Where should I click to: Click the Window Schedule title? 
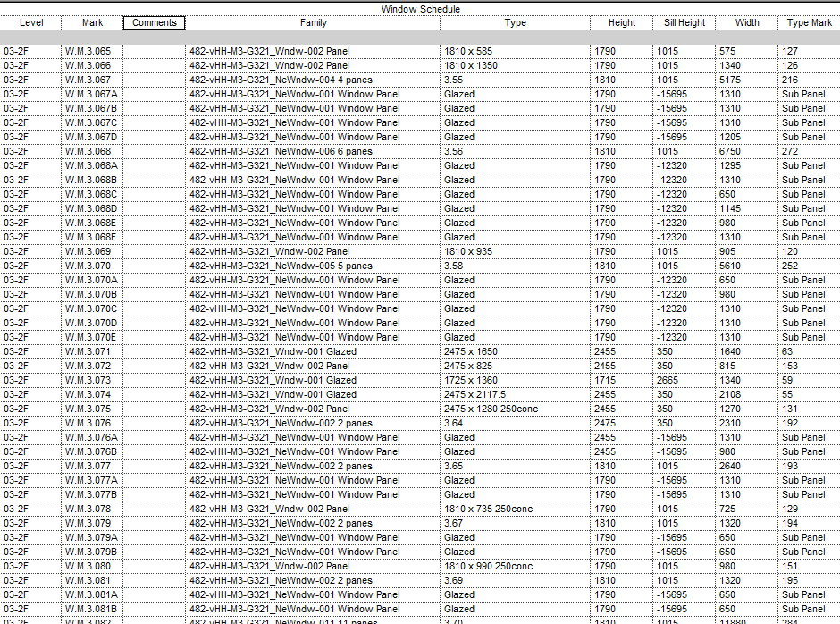point(421,9)
